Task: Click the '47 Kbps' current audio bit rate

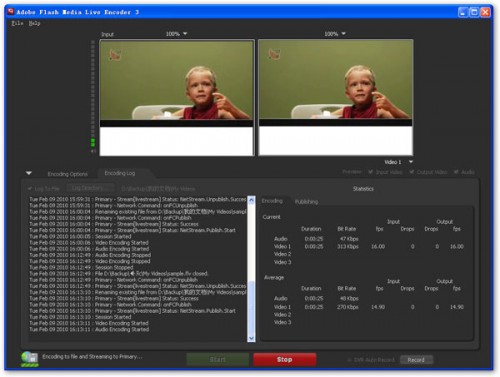Action: click(x=349, y=239)
